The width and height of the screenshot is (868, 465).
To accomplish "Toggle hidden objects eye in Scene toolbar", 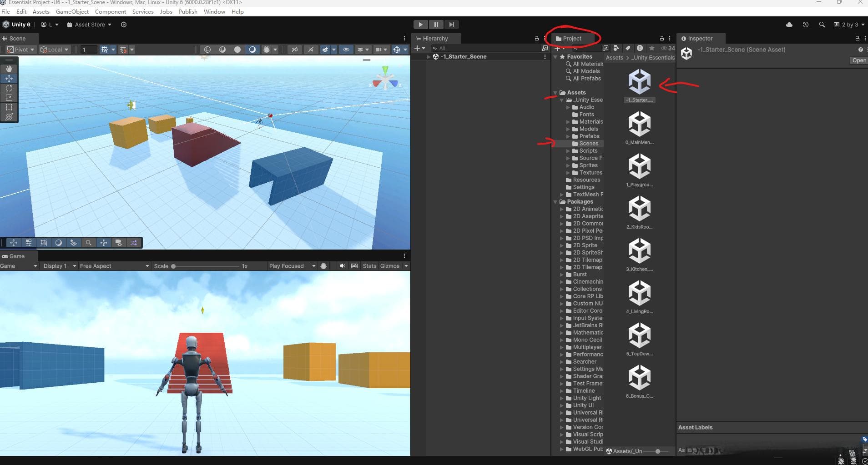I will 346,50.
